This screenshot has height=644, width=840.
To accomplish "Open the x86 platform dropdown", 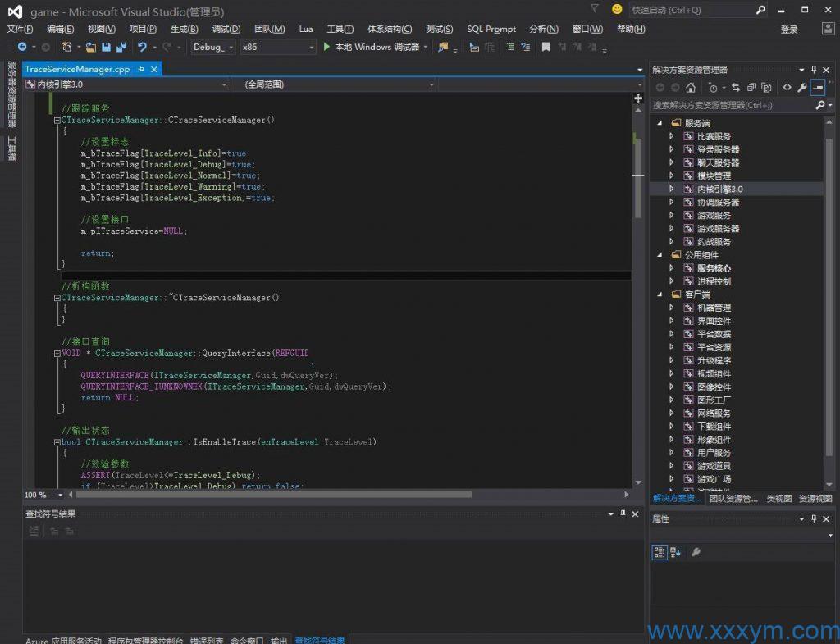I will [277, 48].
